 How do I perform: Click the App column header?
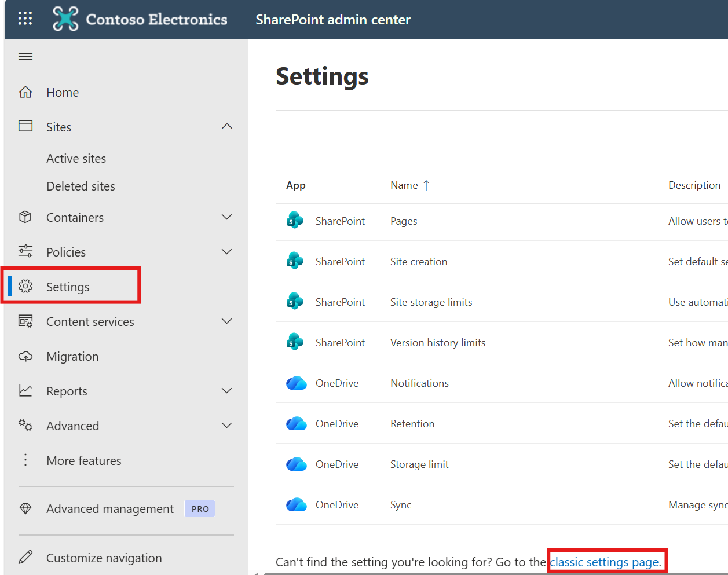pyautogui.click(x=295, y=185)
